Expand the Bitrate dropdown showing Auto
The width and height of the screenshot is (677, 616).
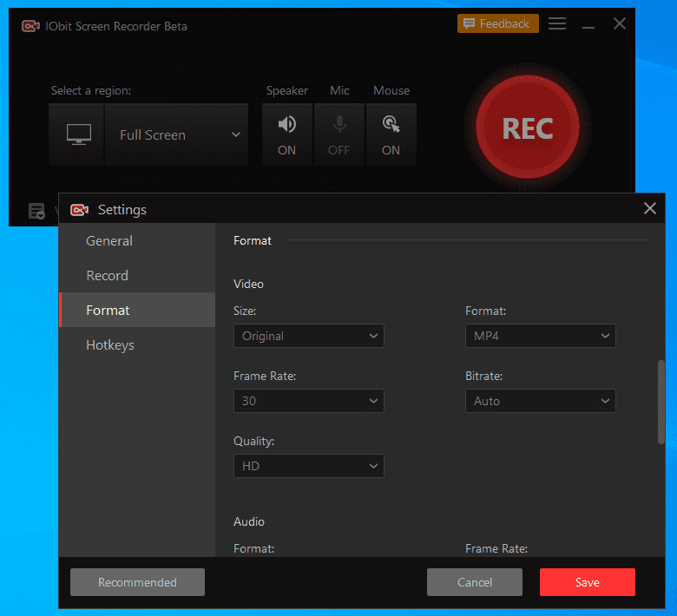pos(540,401)
